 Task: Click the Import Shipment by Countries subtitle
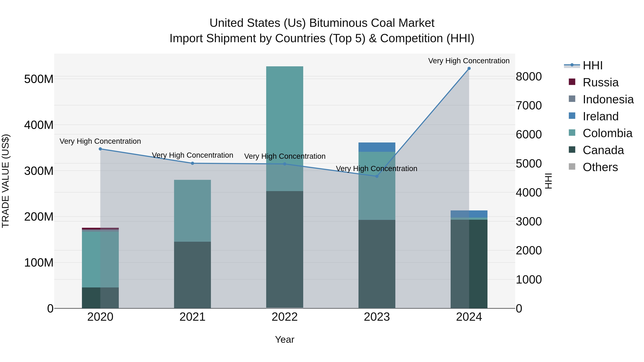click(322, 38)
